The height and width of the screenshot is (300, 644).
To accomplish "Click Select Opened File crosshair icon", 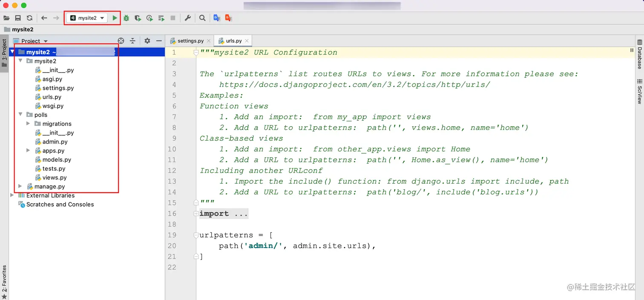I will click(121, 41).
